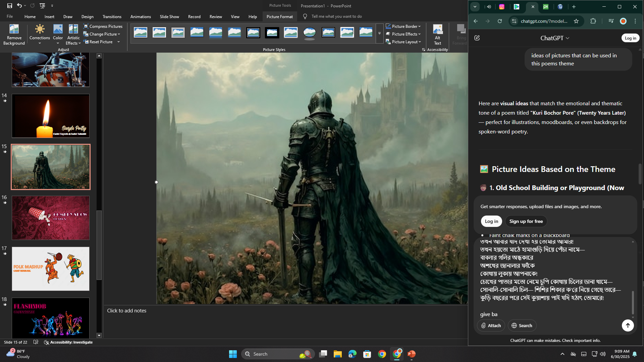Image resolution: width=644 pixels, height=362 pixels.
Task: Open the ChatGPT model selector dropdown
Action: (x=555, y=38)
